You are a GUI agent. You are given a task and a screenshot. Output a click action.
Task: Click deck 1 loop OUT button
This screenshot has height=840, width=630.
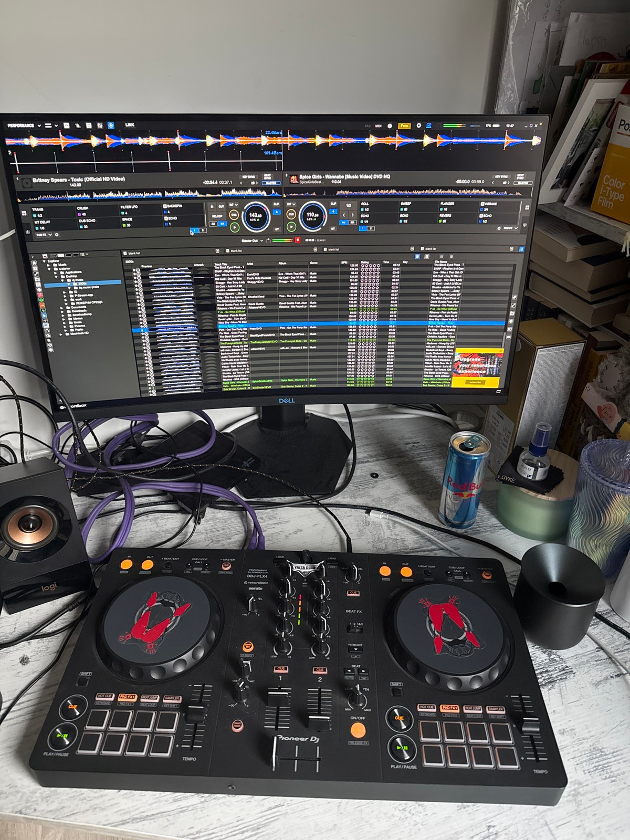pos(221,207)
